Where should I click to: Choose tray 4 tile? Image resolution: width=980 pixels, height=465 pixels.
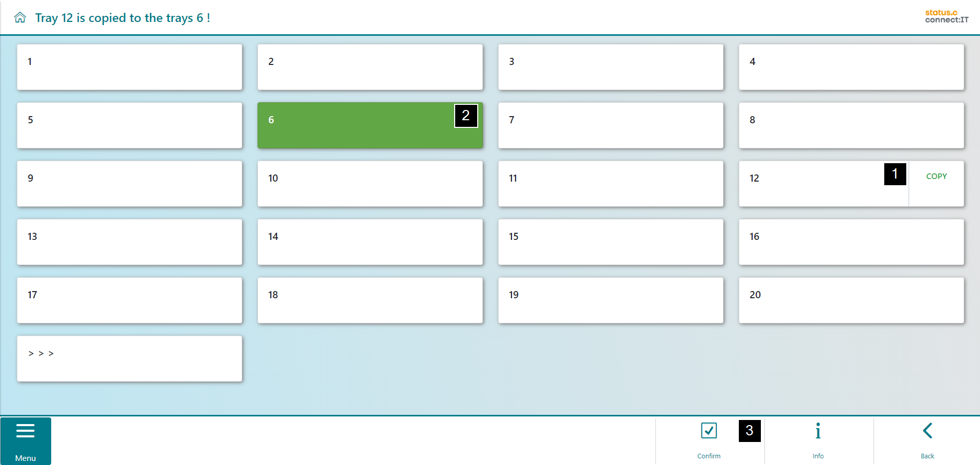click(851, 67)
